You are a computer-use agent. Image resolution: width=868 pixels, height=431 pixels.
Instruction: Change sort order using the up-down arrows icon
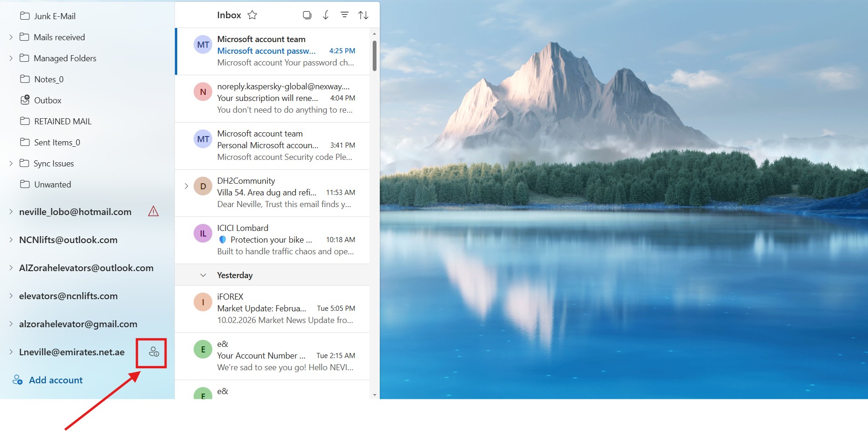coord(363,14)
